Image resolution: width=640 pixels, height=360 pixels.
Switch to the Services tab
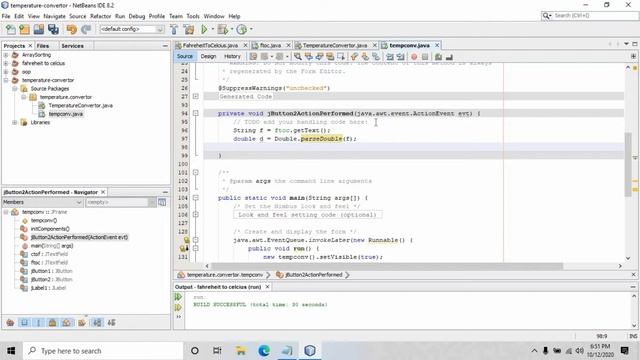(x=72, y=46)
